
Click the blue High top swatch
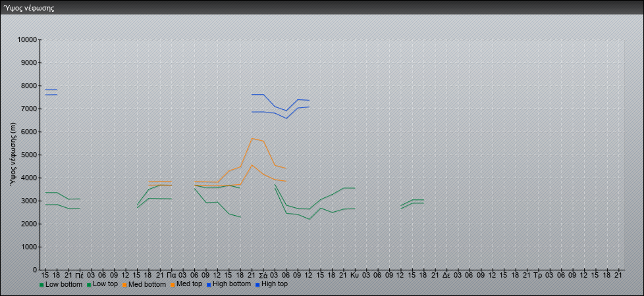[257, 285]
